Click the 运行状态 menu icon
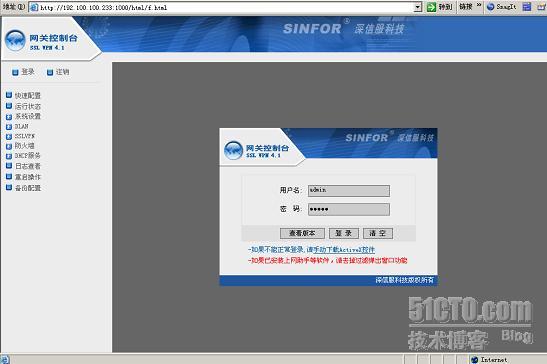547x364 pixels. pyautogui.click(x=9, y=106)
